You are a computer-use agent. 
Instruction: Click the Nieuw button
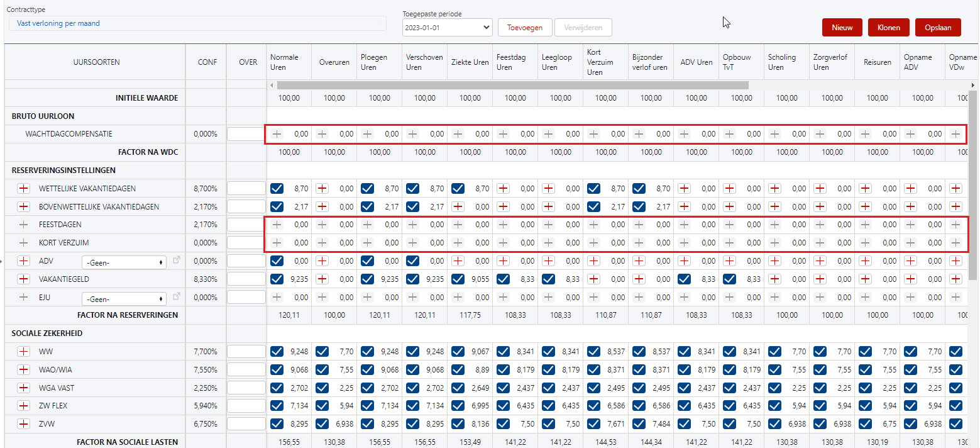point(842,27)
